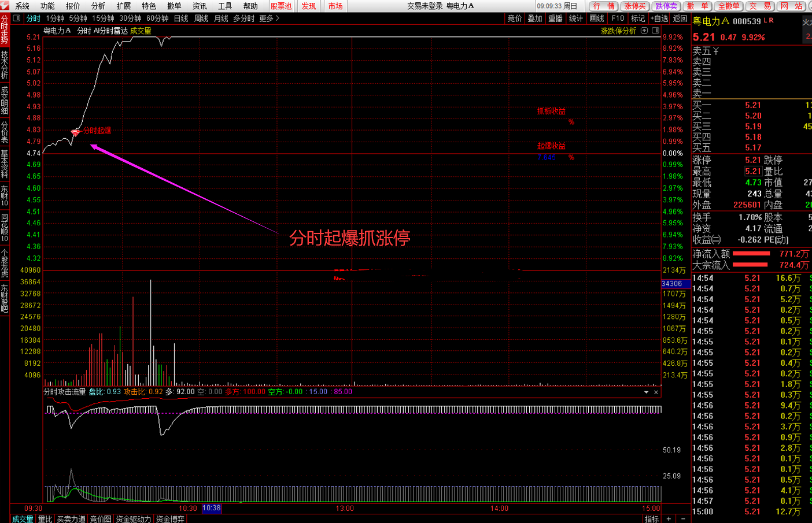
Task: Open the 分时攻击流量 panel dropdown arrow
Action: 646,392
